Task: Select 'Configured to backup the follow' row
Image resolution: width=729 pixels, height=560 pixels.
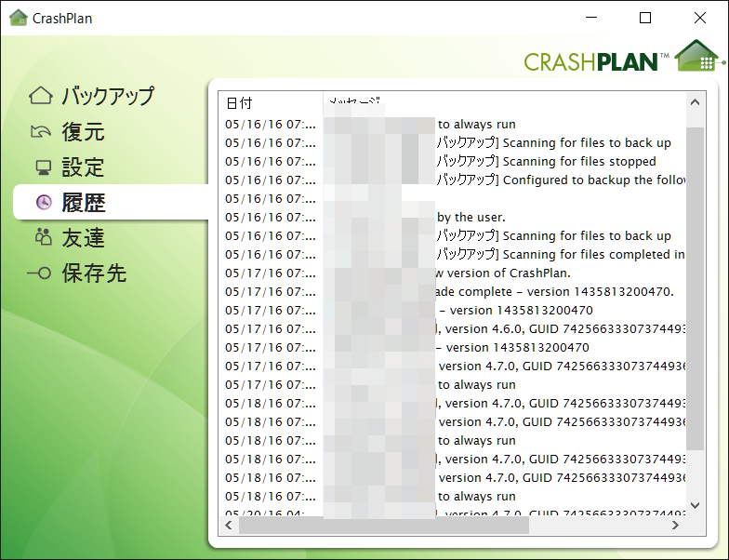Action: tap(452, 180)
